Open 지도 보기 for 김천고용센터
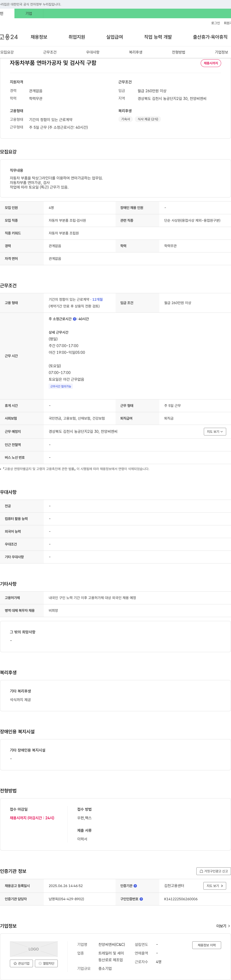 (215, 886)
